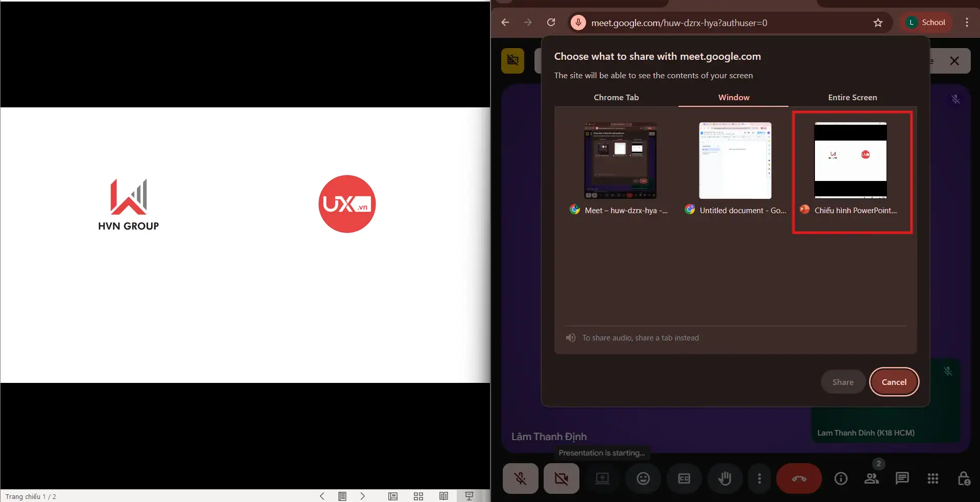
Task: Switch to the Chrome Tab tab
Action: click(x=616, y=97)
